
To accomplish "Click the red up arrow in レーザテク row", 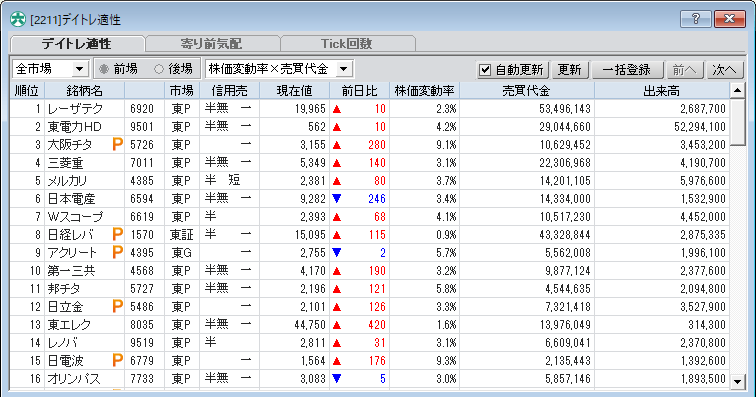I will 337,109.
